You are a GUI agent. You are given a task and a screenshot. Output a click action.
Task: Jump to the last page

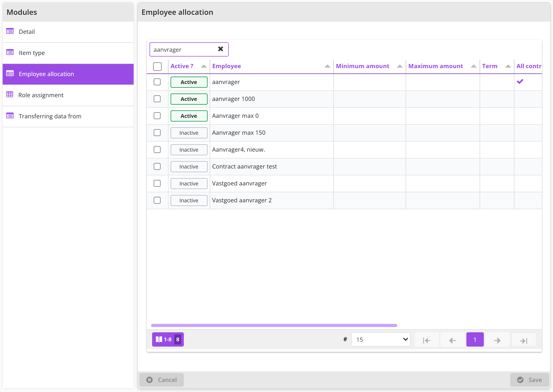524,340
